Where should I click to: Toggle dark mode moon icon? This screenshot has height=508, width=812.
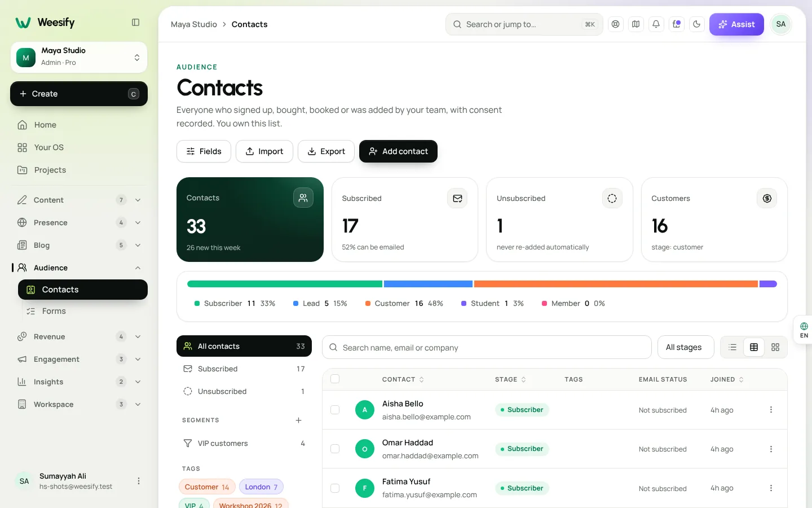pos(697,24)
